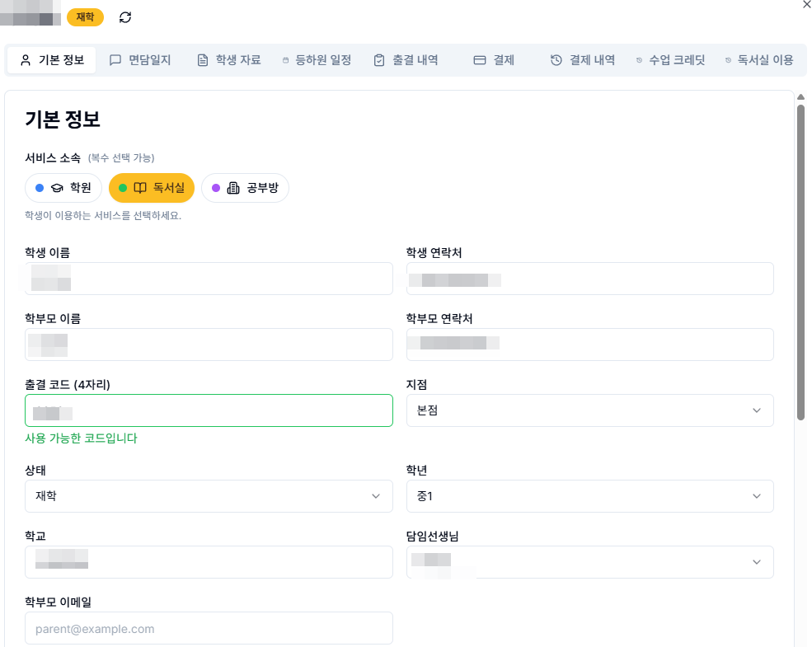Screen dimensions: 812x647
Task: Click the document icon on 학생 자료 tab
Action: [201, 59]
